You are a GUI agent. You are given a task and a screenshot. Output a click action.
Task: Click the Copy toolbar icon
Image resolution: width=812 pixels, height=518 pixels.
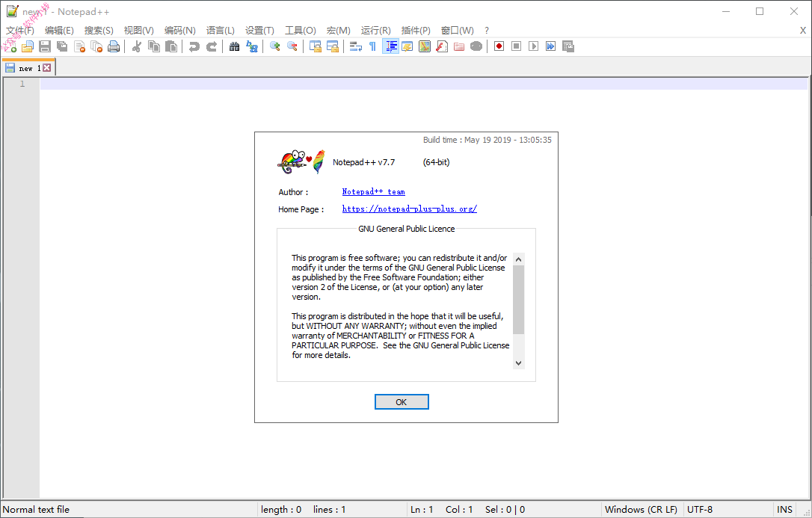tap(154, 46)
